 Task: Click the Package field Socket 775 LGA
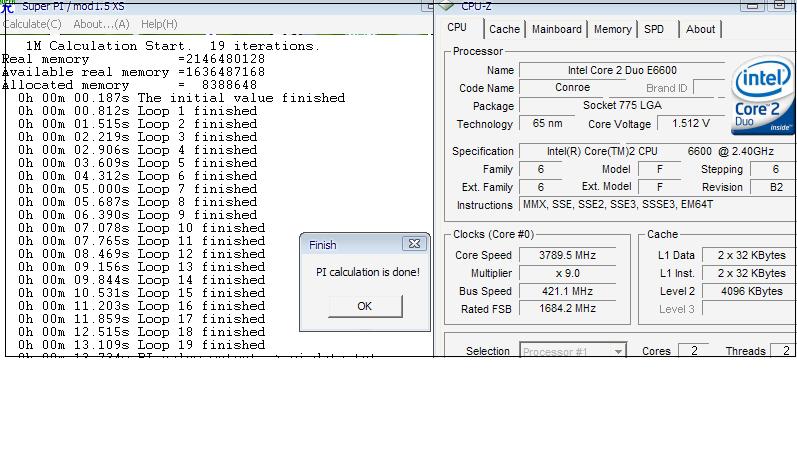coord(622,106)
